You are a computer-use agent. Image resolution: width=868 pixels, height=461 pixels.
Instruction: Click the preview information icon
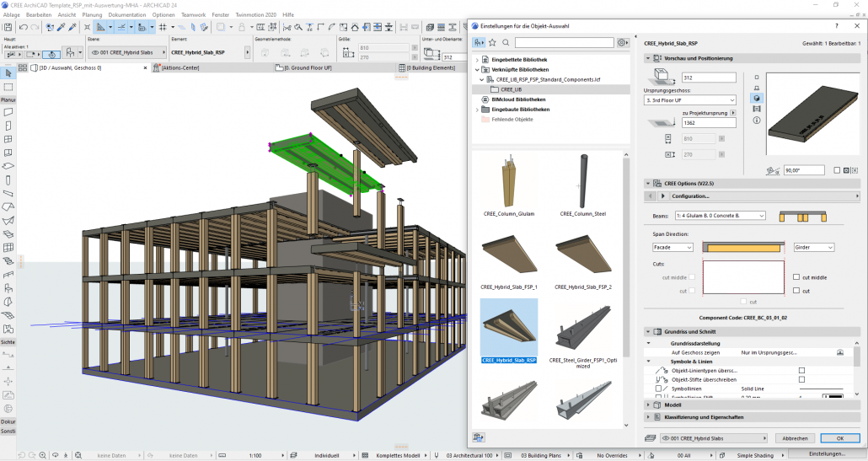tap(756, 120)
